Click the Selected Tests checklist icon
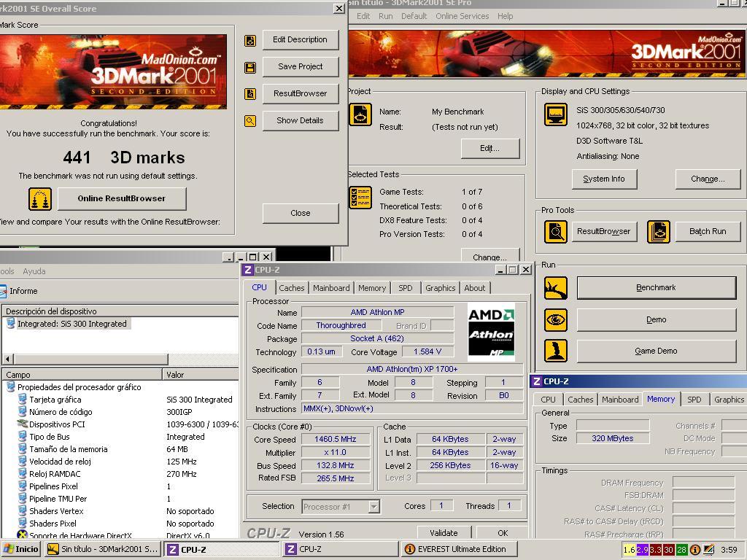This screenshot has width=747, height=560. (360, 198)
